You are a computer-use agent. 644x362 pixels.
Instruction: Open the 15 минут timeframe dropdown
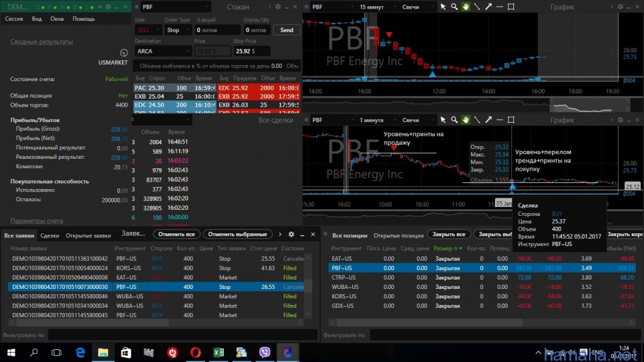tap(377, 7)
